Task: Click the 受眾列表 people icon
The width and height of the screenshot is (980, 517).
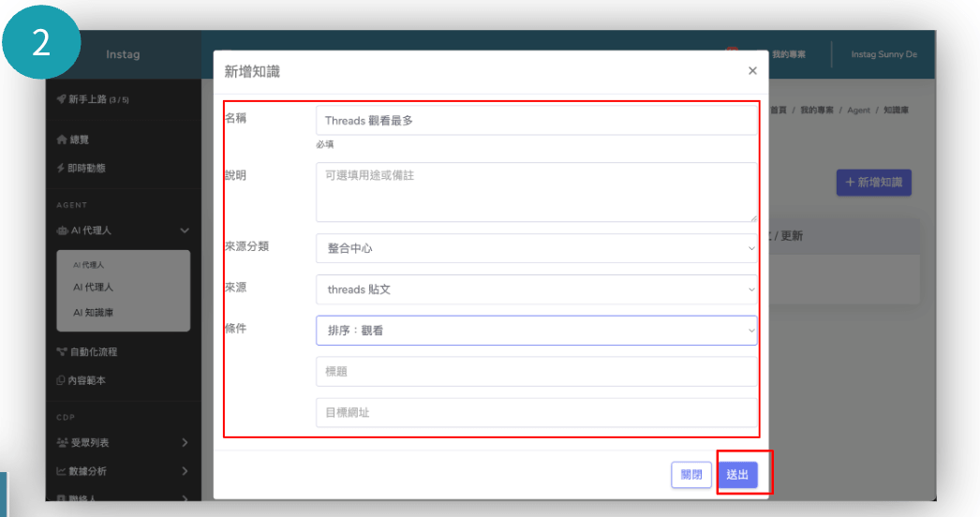Action: pos(62,442)
